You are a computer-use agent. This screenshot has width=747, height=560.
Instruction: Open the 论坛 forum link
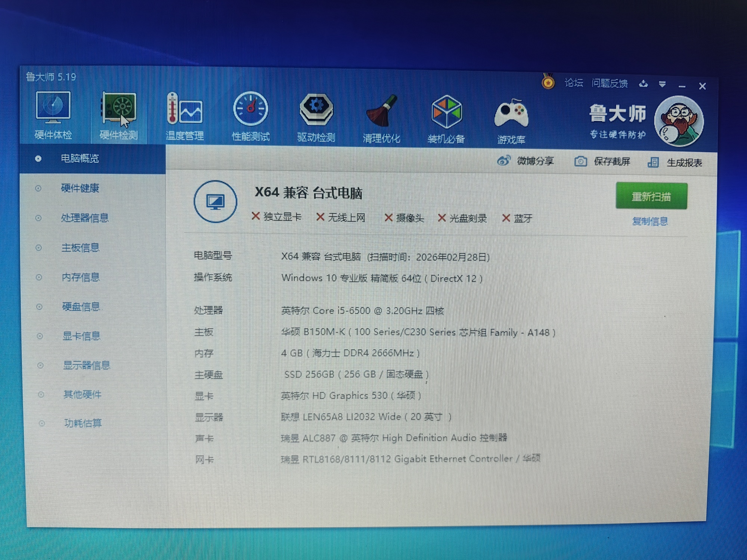[x=573, y=83]
